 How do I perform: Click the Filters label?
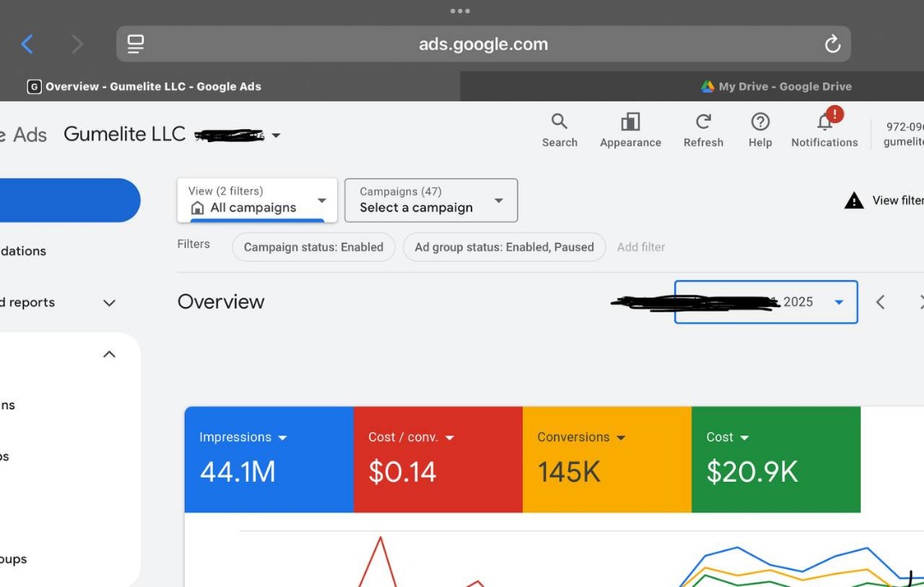click(x=193, y=244)
